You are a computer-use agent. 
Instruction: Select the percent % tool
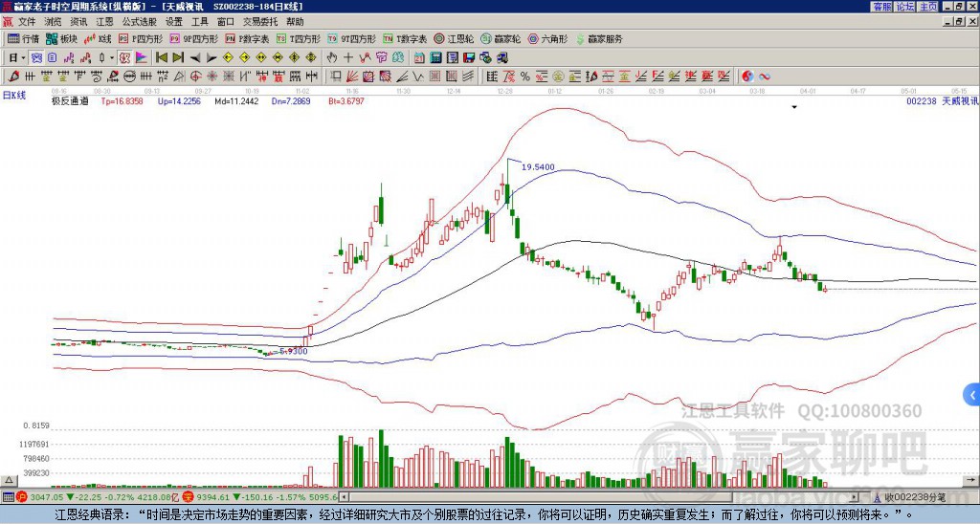pos(525,76)
